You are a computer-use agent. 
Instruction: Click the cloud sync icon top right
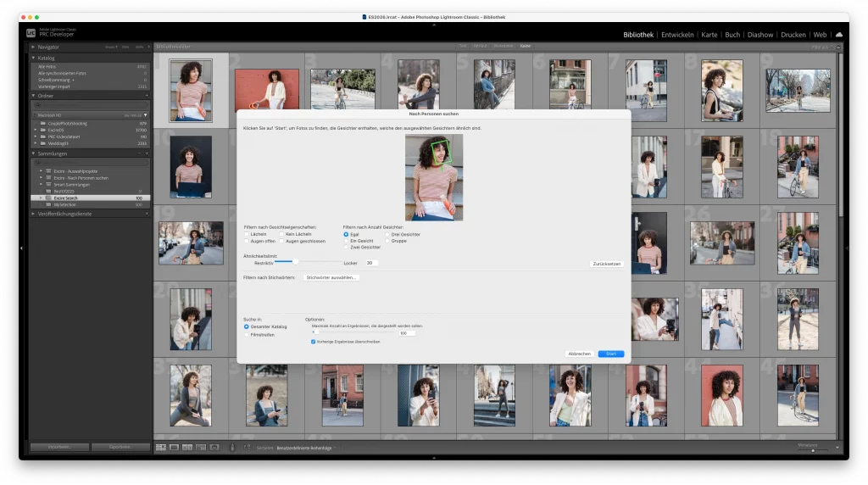pyautogui.click(x=838, y=35)
